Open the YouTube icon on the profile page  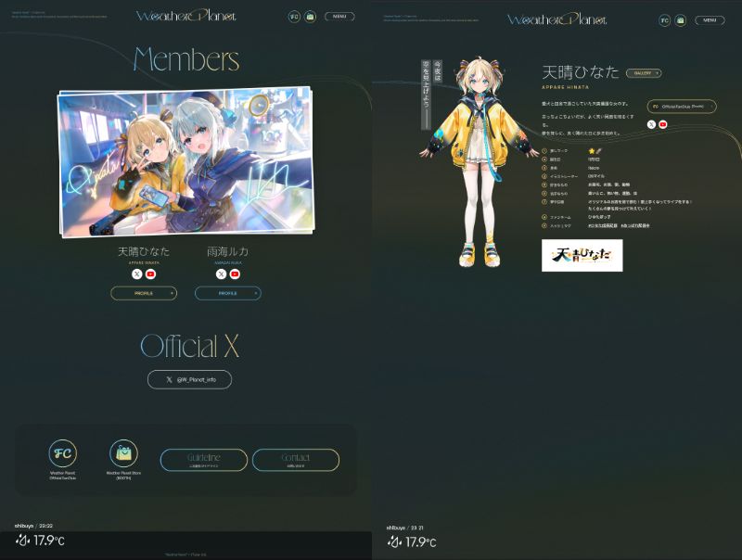click(x=663, y=124)
